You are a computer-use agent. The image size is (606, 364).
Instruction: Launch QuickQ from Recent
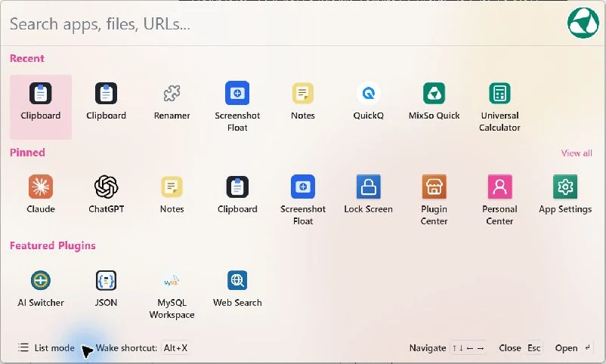[x=368, y=101]
